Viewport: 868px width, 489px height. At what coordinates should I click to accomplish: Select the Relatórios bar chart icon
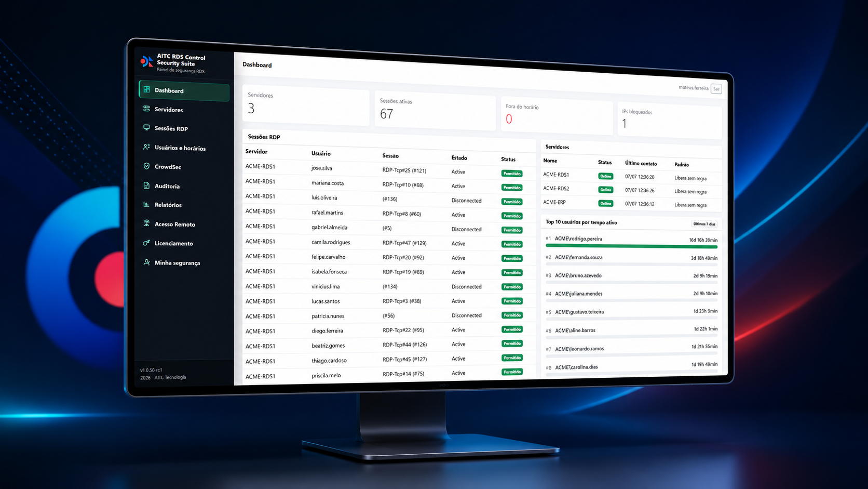pyautogui.click(x=146, y=205)
